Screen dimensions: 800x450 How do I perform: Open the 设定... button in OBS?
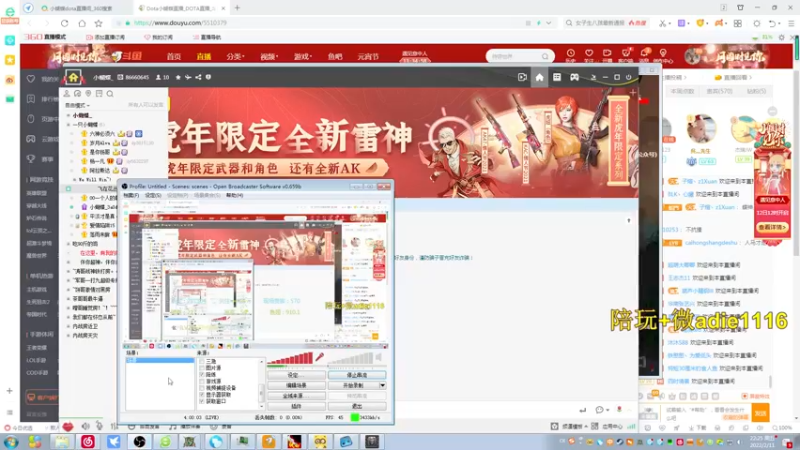coord(296,375)
